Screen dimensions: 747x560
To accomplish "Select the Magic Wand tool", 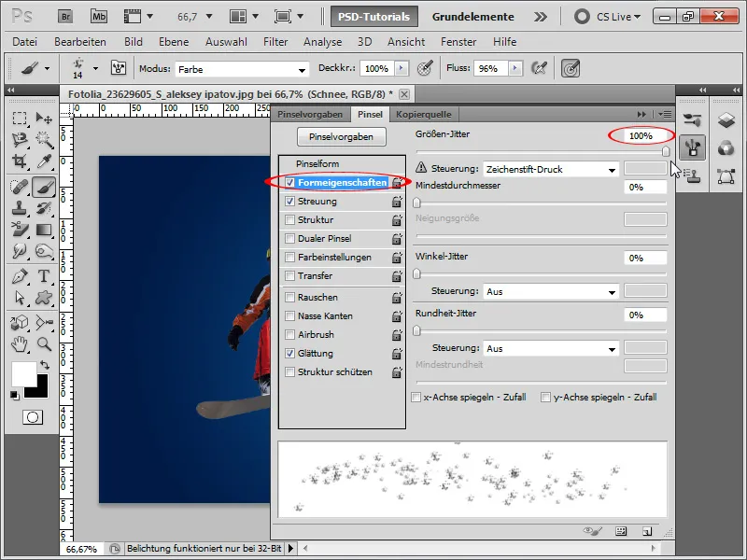I will click(x=44, y=139).
